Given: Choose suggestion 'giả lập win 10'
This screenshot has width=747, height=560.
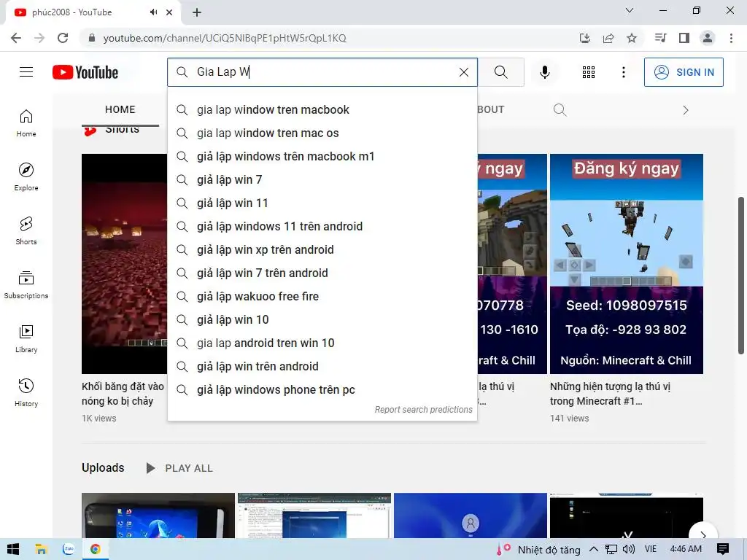Looking at the screenshot, I should (x=322, y=319).
